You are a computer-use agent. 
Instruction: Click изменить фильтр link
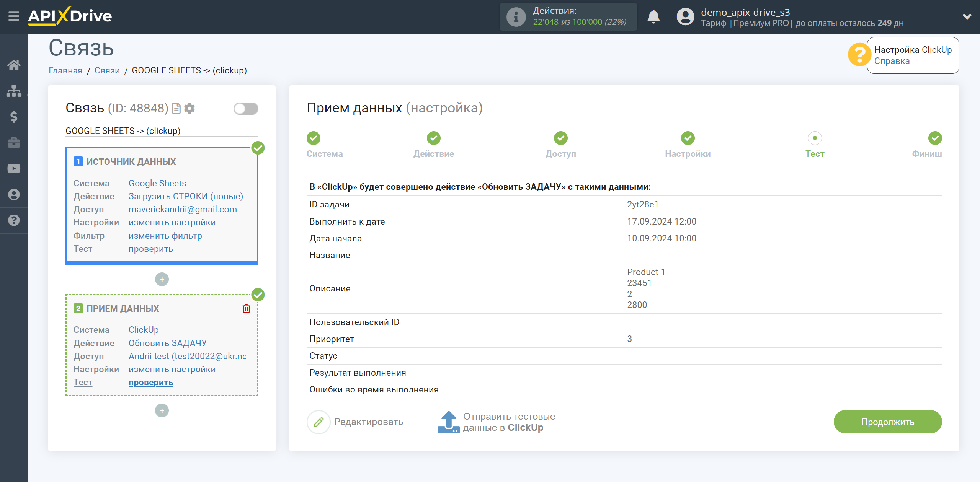coord(165,236)
